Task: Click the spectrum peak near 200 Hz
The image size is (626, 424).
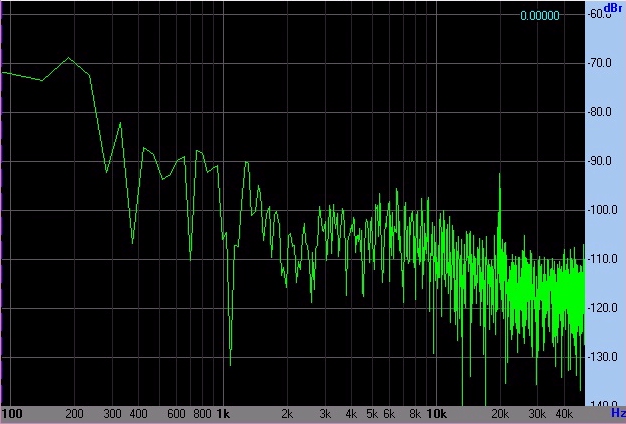Action: pyautogui.click(x=69, y=58)
